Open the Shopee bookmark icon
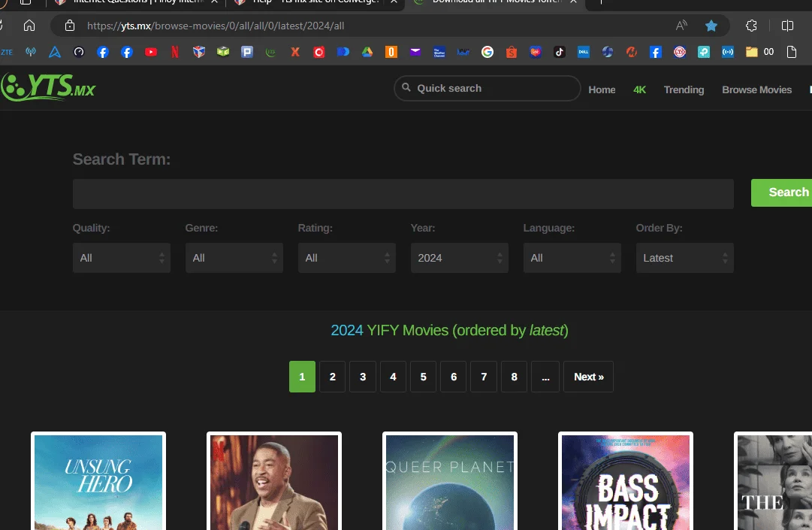 coord(511,52)
